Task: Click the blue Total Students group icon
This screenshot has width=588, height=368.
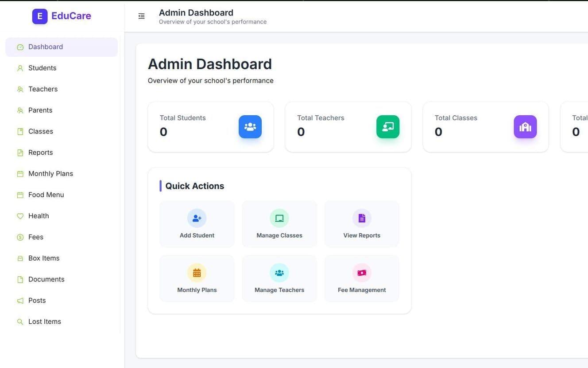Action: pyautogui.click(x=250, y=127)
